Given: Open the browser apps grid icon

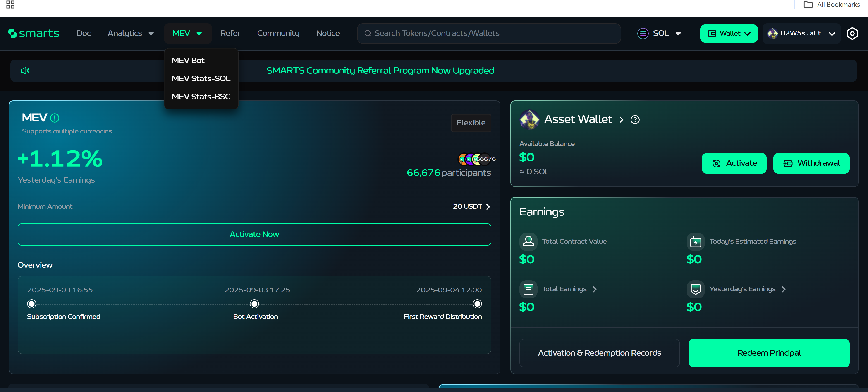Looking at the screenshot, I should point(10,5).
